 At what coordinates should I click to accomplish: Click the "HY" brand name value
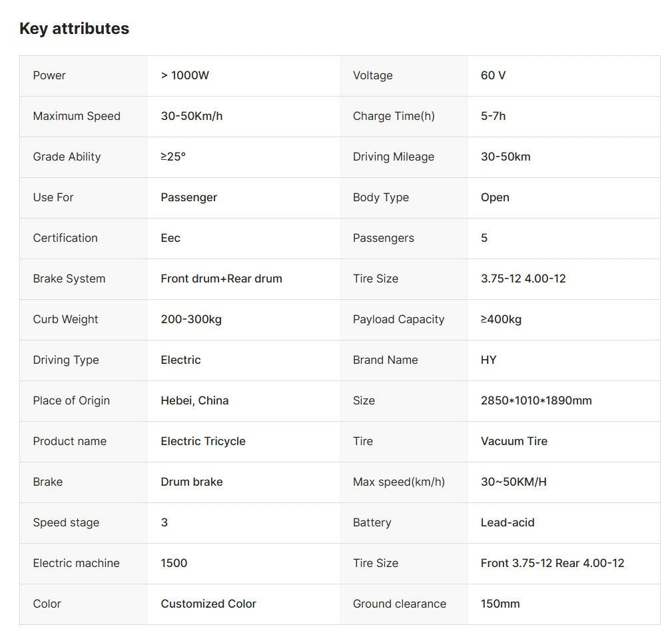click(x=488, y=360)
